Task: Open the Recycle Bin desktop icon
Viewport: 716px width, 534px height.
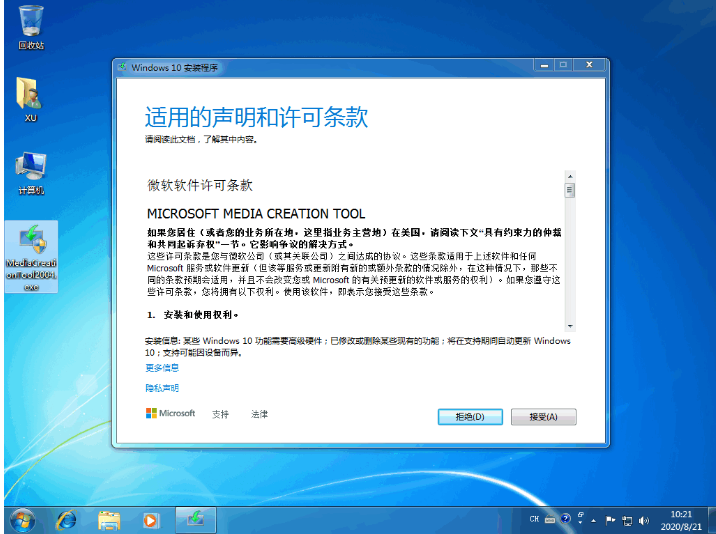Action: (x=30, y=24)
